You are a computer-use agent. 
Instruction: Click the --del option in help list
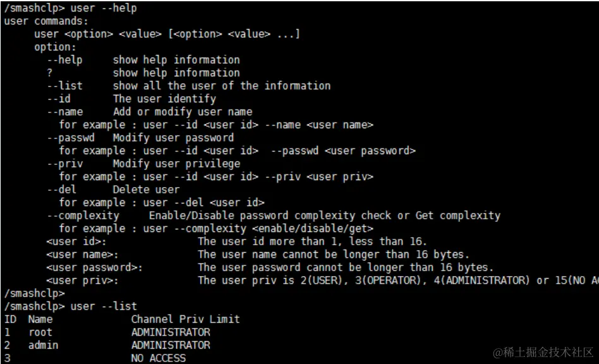click(62, 190)
